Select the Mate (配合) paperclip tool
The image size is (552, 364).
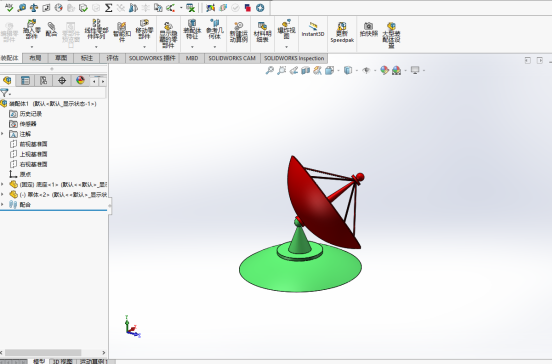point(51,29)
